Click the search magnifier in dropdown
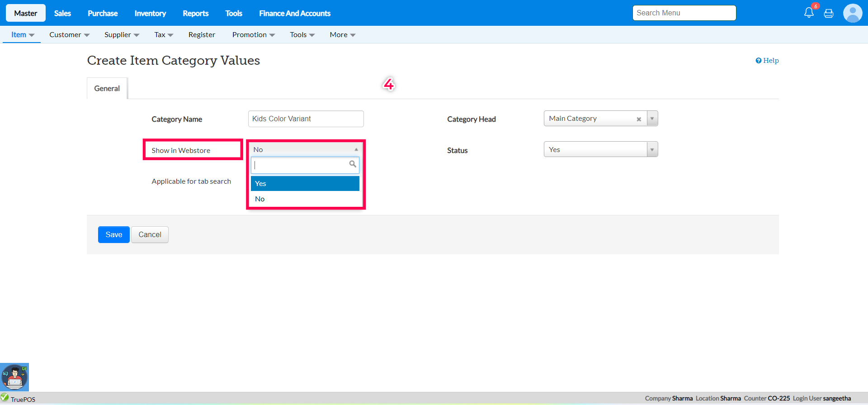The image size is (868, 405). [353, 164]
